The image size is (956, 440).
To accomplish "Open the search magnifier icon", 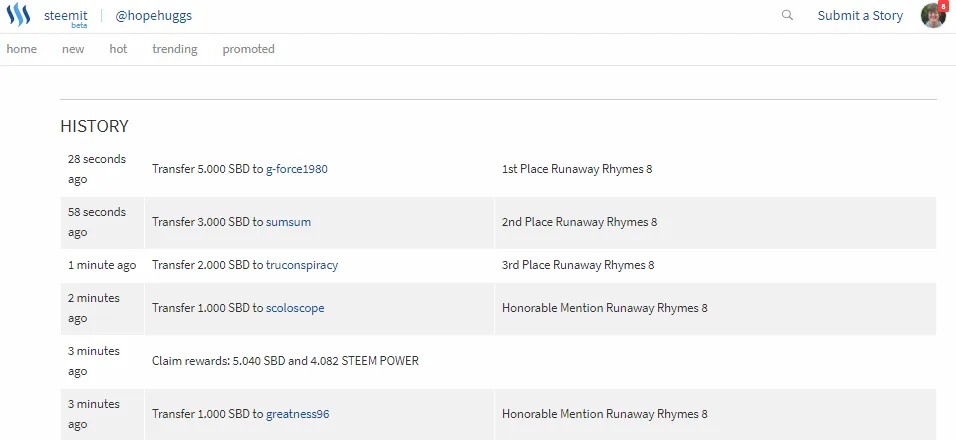I will (x=787, y=15).
